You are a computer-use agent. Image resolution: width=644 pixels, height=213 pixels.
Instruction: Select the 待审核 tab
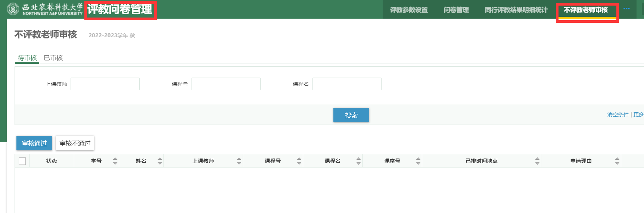pos(27,58)
